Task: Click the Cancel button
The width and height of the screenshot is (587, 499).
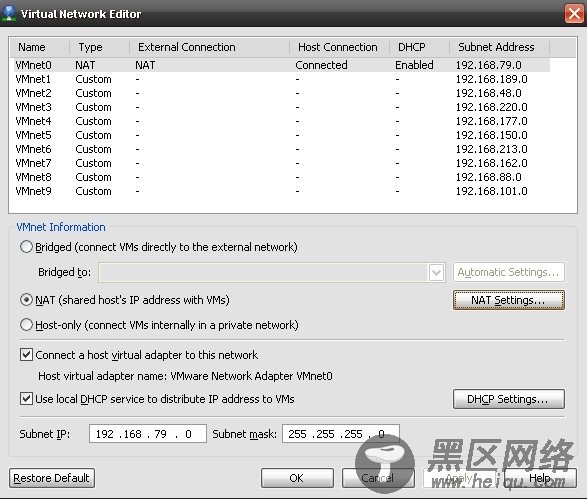Action: (378, 478)
